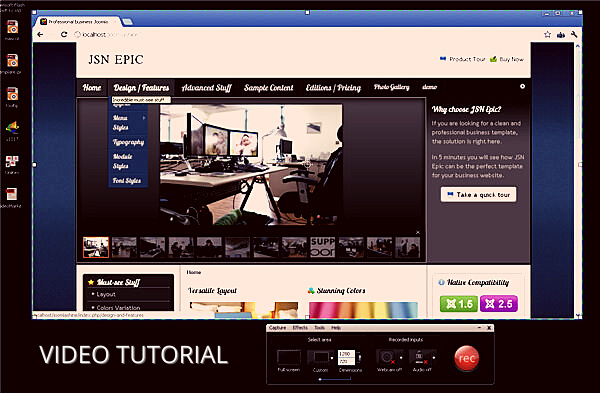The height and width of the screenshot is (393, 600).
Task: Start recording with the red rec button
Action: tap(466, 359)
